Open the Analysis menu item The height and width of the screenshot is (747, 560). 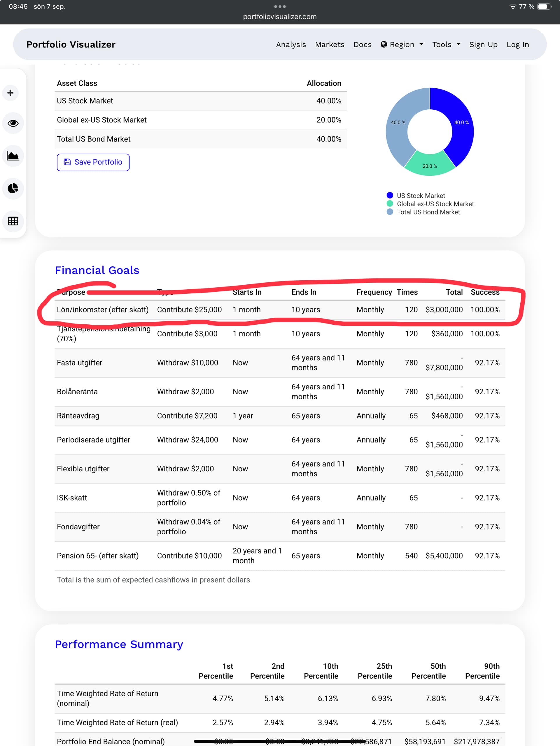click(291, 45)
